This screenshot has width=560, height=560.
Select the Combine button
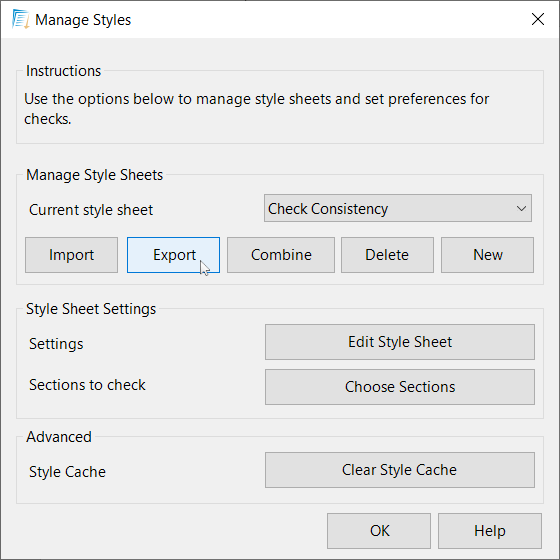(x=281, y=255)
